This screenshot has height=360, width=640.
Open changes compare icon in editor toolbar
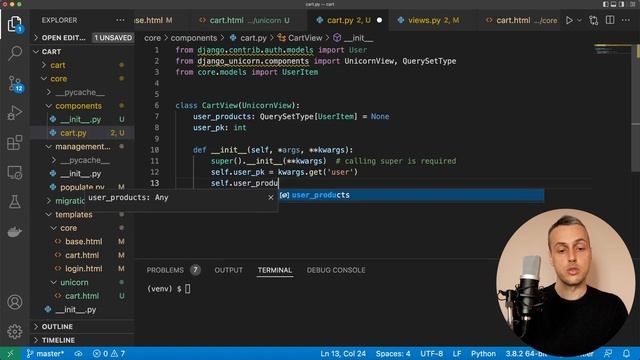pos(594,20)
